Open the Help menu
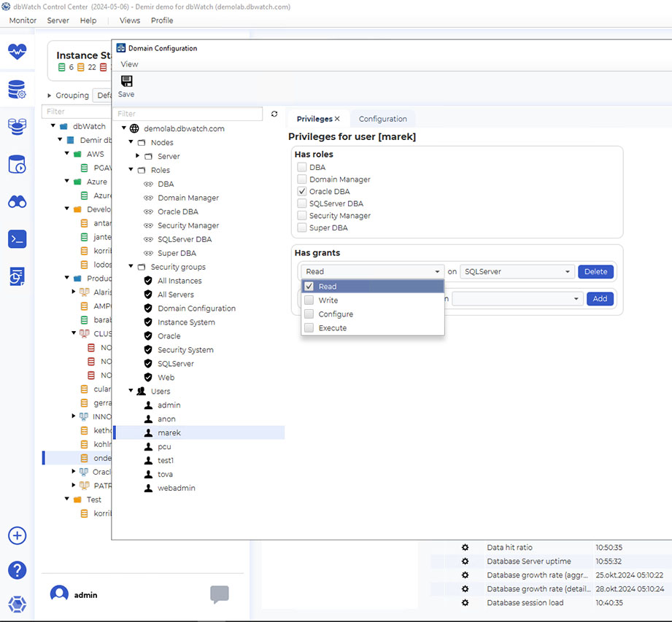Viewport: 672px width, 622px height. click(x=88, y=20)
